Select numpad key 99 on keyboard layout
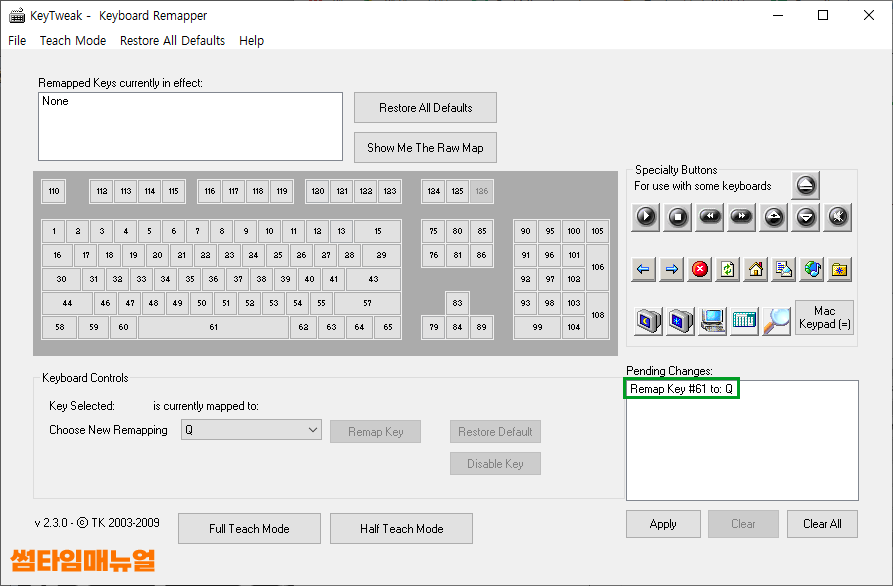 537,327
